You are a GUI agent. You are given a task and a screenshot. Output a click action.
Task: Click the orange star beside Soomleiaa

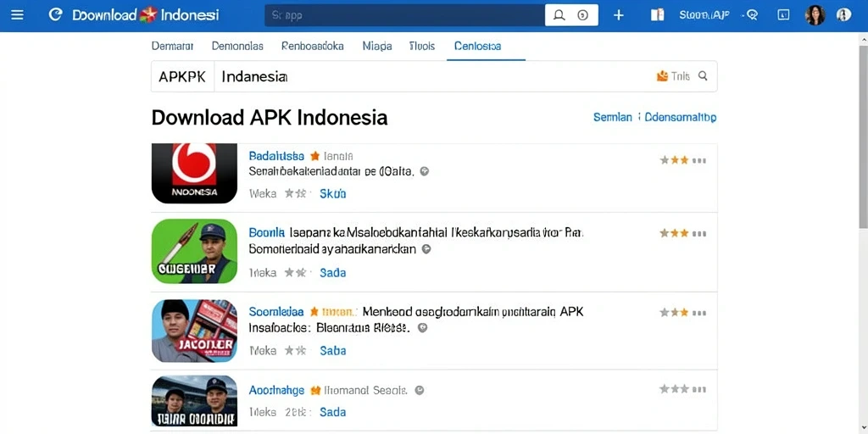click(314, 312)
